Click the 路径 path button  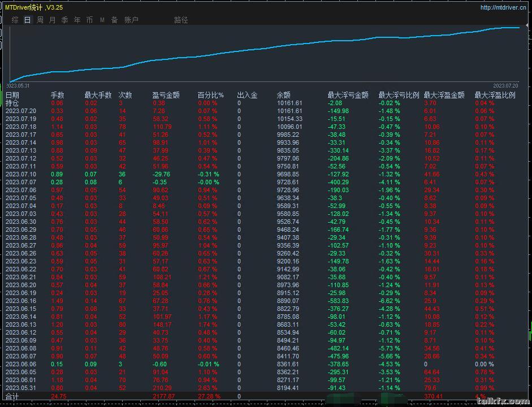[x=181, y=20]
